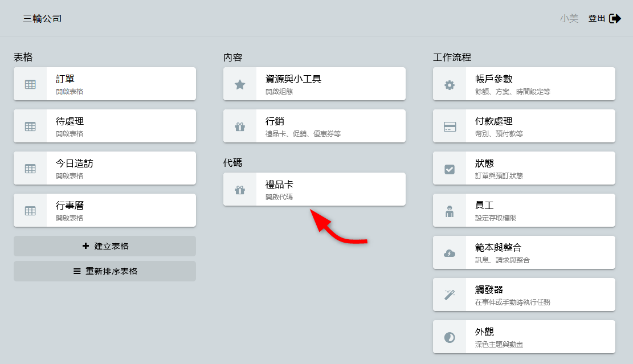The height and width of the screenshot is (364, 633).
Task: Click the 訂單 table icon
Action: click(x=30, y=84)
